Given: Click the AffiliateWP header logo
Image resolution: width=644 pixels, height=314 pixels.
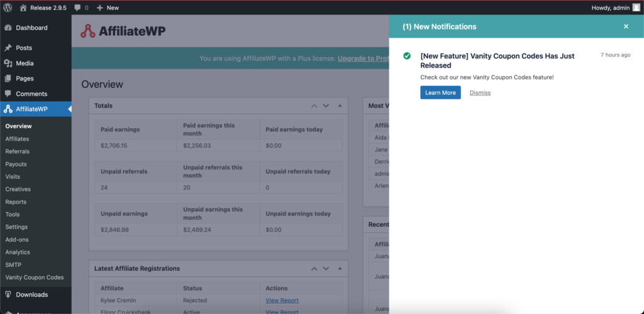Looking at the screenshot, I should pos(123,31).
